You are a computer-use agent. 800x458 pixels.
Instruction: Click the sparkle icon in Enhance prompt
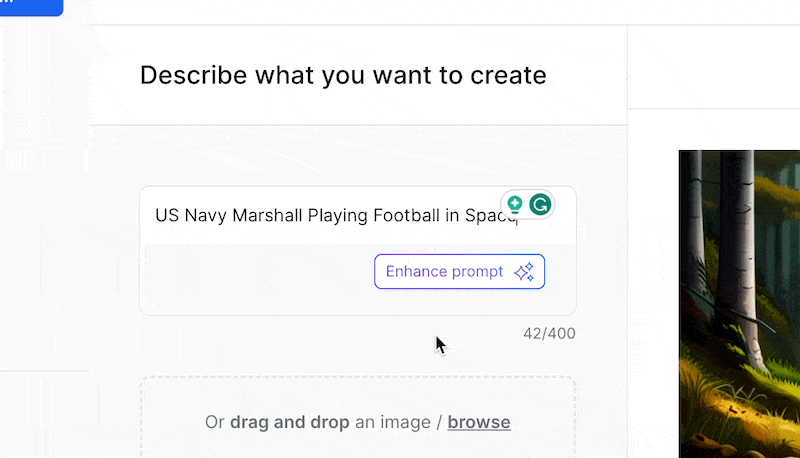[524, 272]
